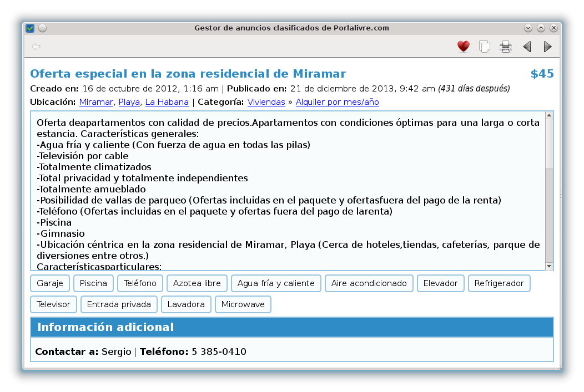584x392 pixels.
Task: Click the small circle icon beside the window menu
Action: (x=42, y=28)
